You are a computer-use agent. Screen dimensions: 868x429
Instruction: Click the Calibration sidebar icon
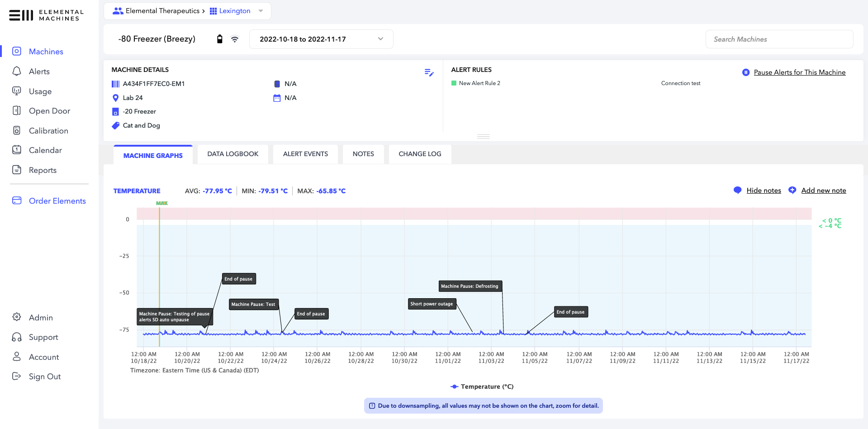pyautogui.click(x=17, y=130)
